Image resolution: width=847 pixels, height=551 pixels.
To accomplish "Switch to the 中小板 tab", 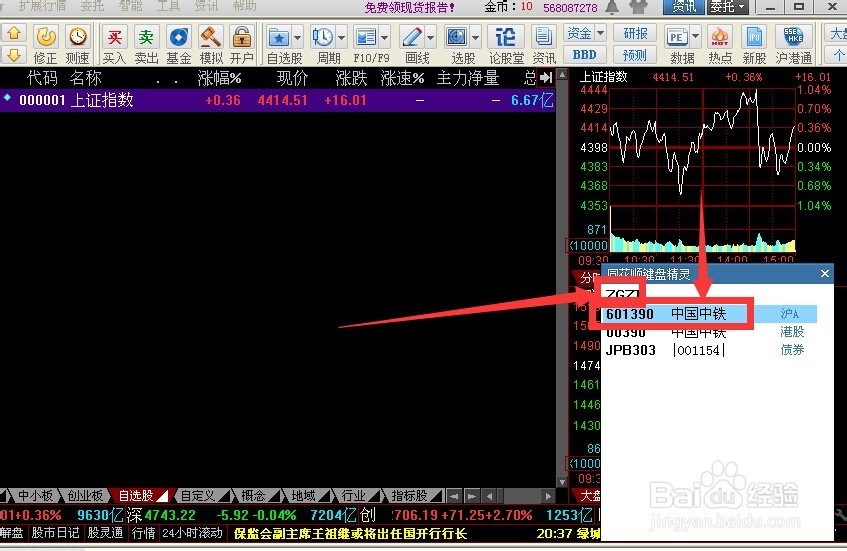I will [35, 495].
